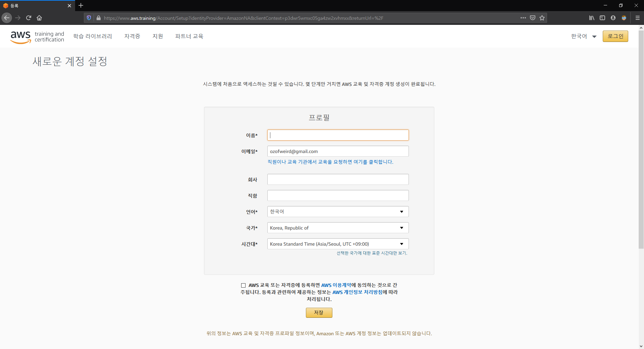Viewport: 644px width, 349px height.
Task: Open the 국가 dropdown
Action: click(x=338, y=228)
